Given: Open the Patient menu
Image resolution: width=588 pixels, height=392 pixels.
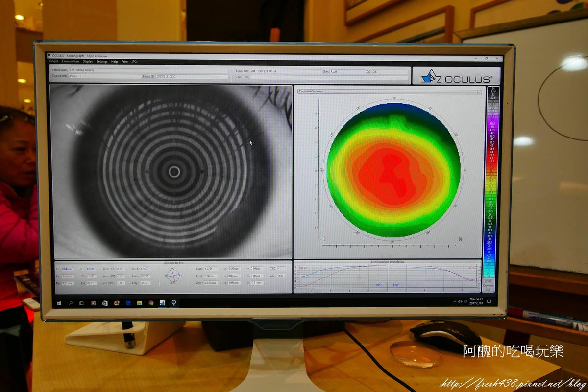Looking at the screenshot, I should [x=53, y=61].
